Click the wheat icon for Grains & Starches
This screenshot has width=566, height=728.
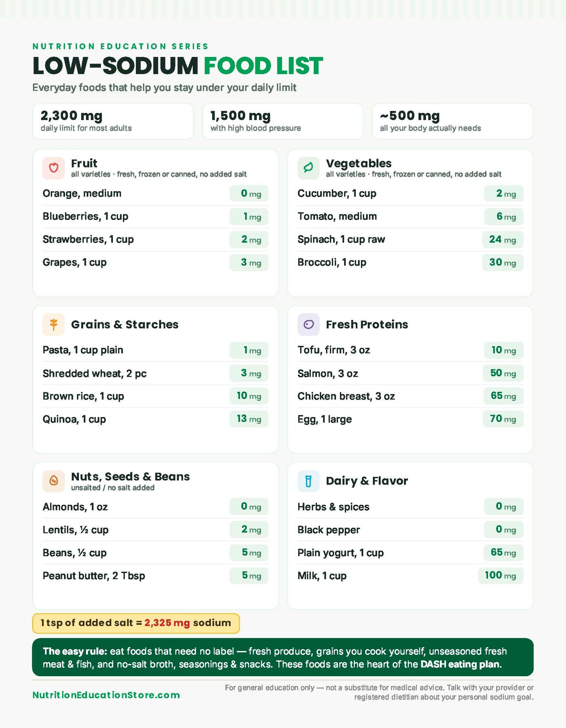53,324
